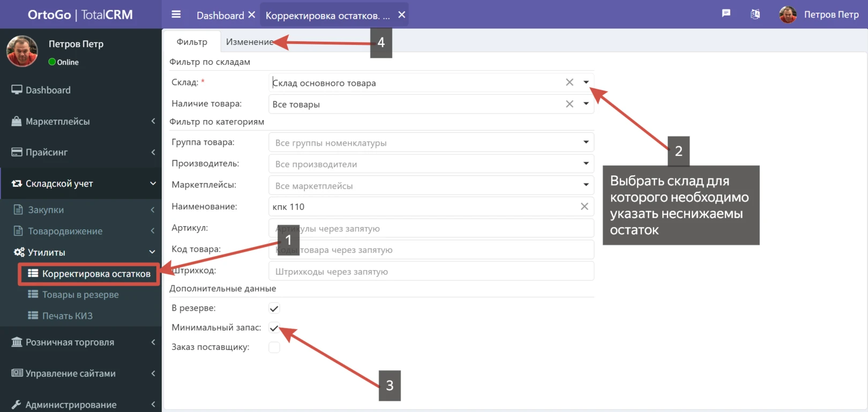Click the language translation icon
Screen dimensions: 868x412
click(x=755, y=14)
